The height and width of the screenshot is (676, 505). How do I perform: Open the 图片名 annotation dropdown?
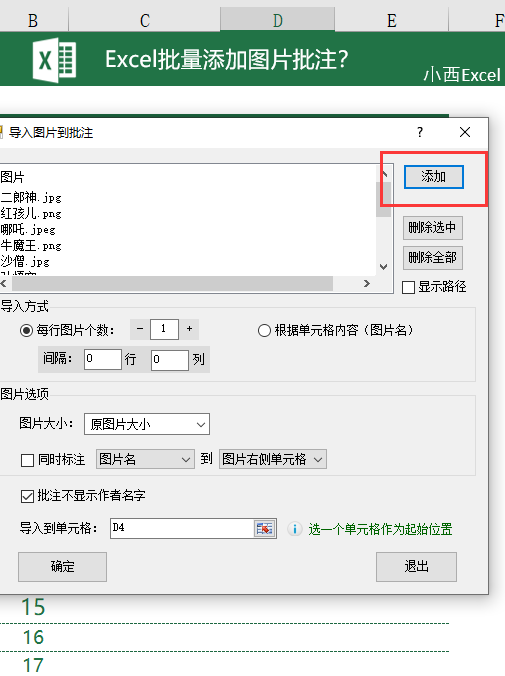145,460
